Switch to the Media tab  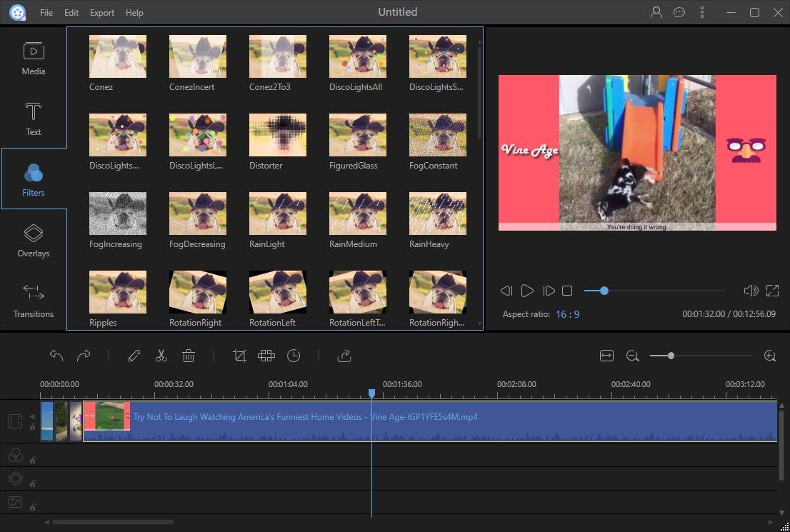pos(34,58)
